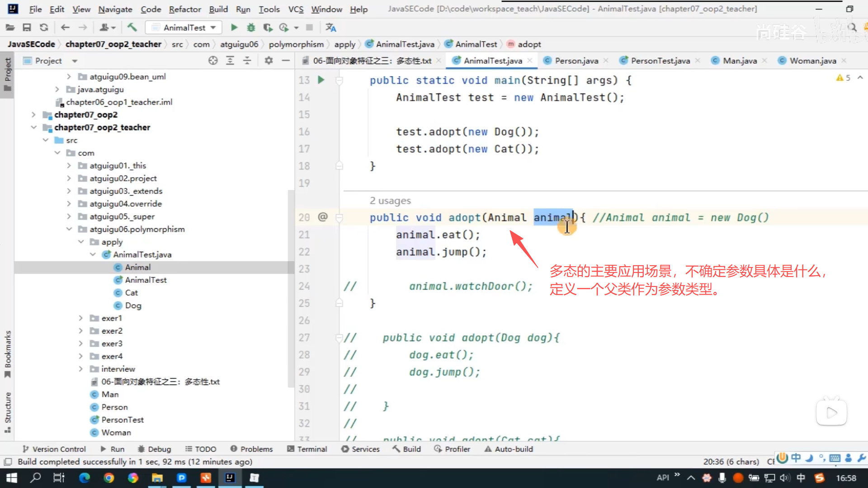Screen dimensions: 868x488
Task: Open the Terminal tool window
Action: pos(307,449)
